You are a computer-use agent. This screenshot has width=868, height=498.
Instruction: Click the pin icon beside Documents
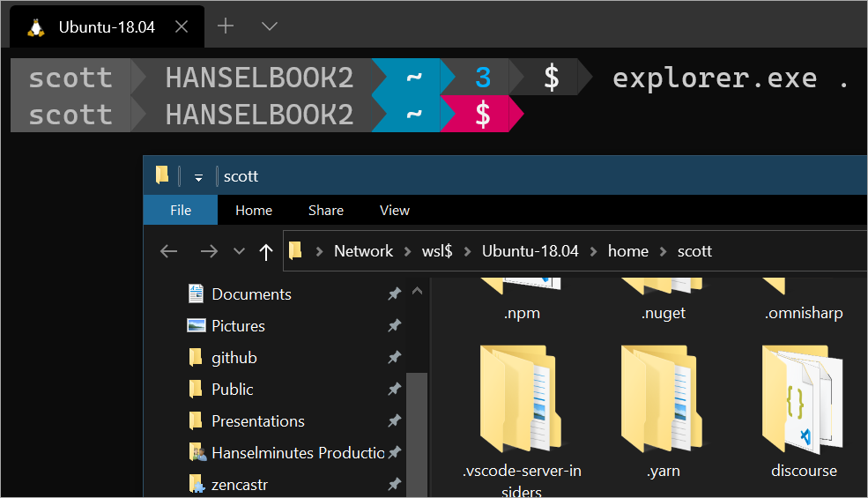point(394,294)
